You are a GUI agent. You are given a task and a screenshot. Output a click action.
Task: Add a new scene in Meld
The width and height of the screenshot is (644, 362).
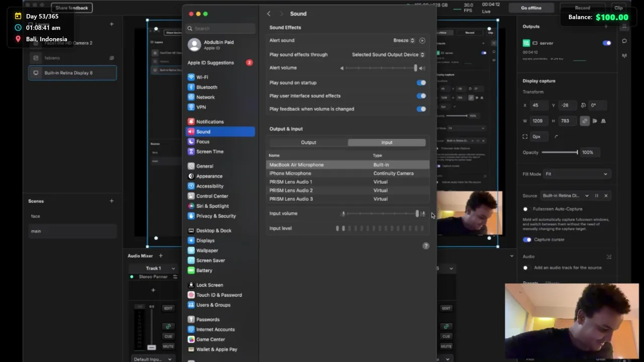click(x=112, y=201)
